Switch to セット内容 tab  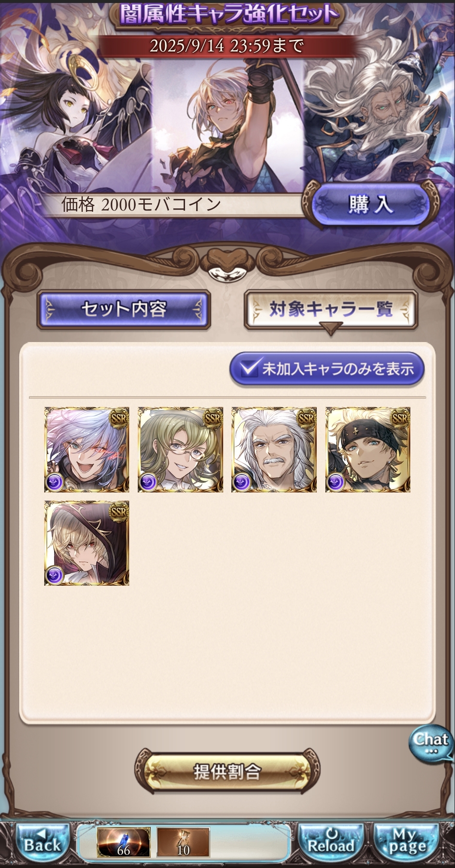(x=124, y=309)
